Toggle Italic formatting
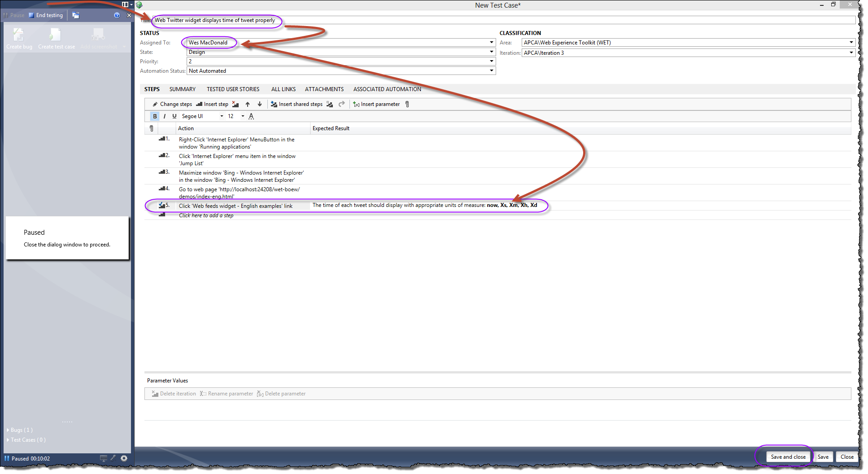 (165, 116)
